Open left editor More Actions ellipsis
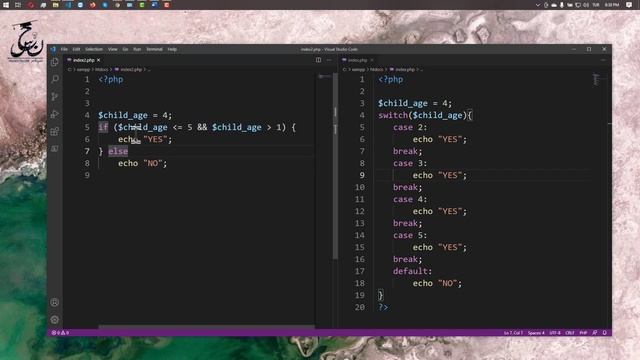640x360 pixels. 329,60
